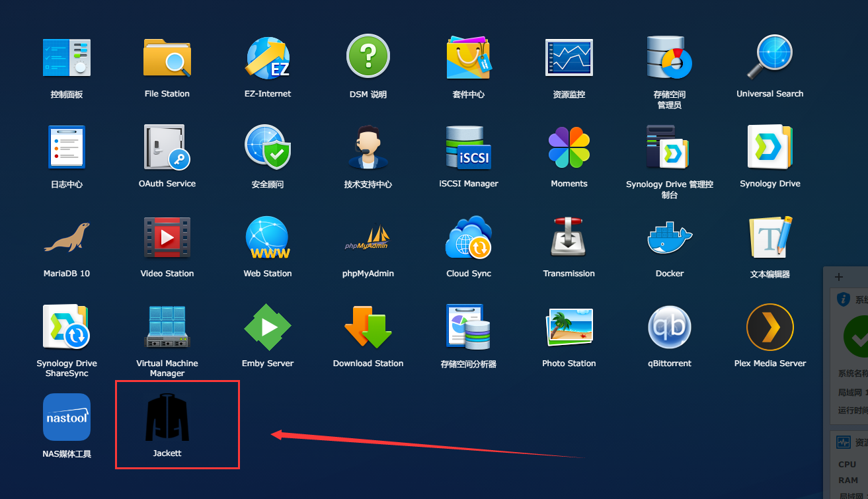Click the Video Station label text
868x499 pixels.
click(x=167, y=274)
